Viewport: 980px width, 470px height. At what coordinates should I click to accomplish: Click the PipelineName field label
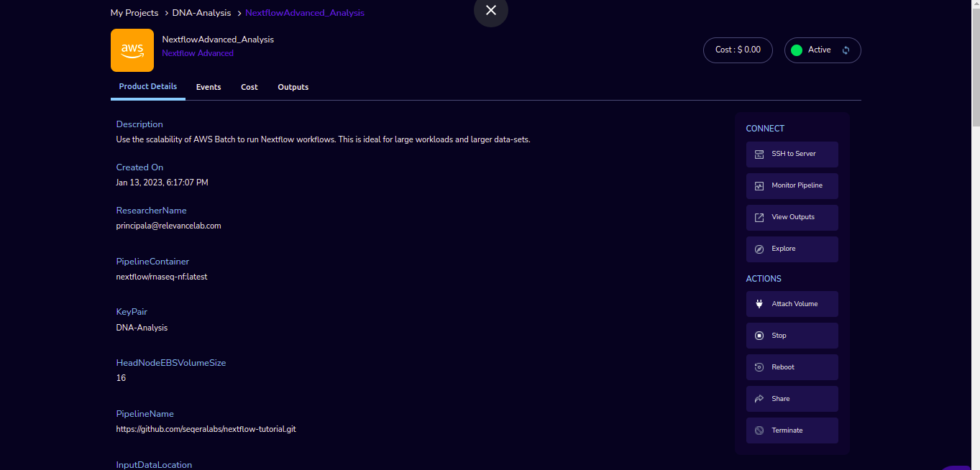[145, 414]
